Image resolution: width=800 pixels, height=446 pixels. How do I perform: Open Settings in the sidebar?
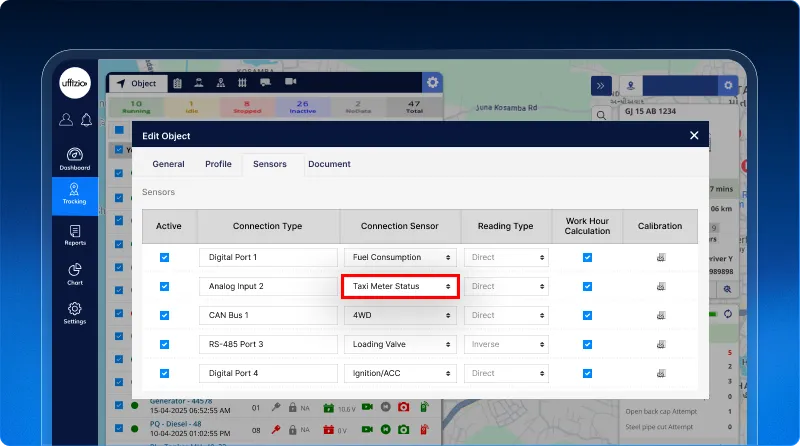pos(74,313)
